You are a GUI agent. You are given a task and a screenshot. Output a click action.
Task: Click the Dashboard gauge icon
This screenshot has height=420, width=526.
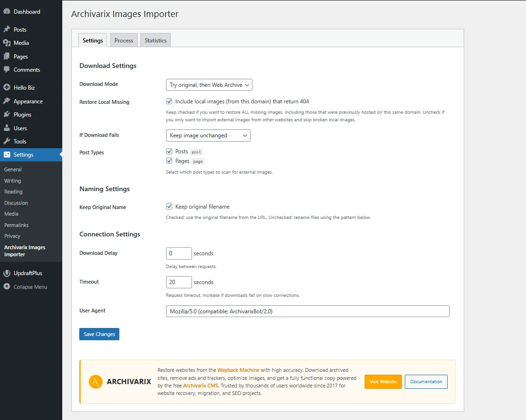pos(7,11)
